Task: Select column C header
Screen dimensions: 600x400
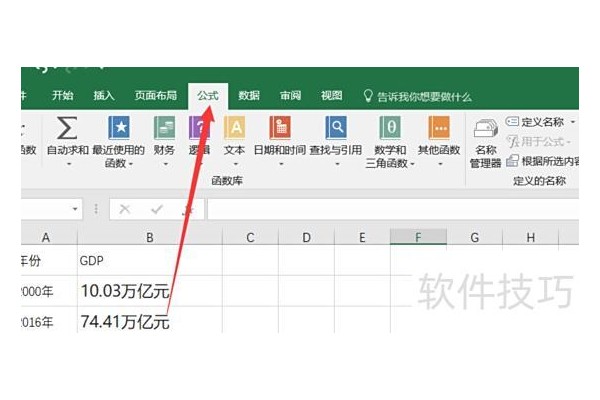Action: [250, 238]
